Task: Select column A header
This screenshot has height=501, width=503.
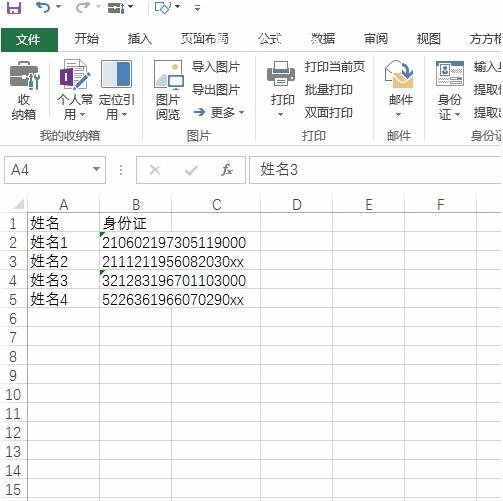Action: [x=63, y=204]
